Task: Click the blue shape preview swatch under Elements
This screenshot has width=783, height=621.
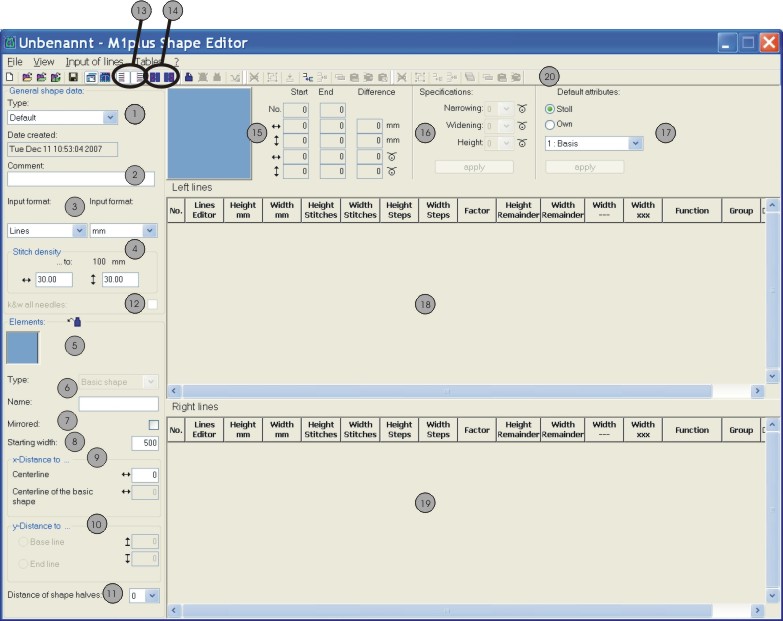Action: click(x=23, y=348)
